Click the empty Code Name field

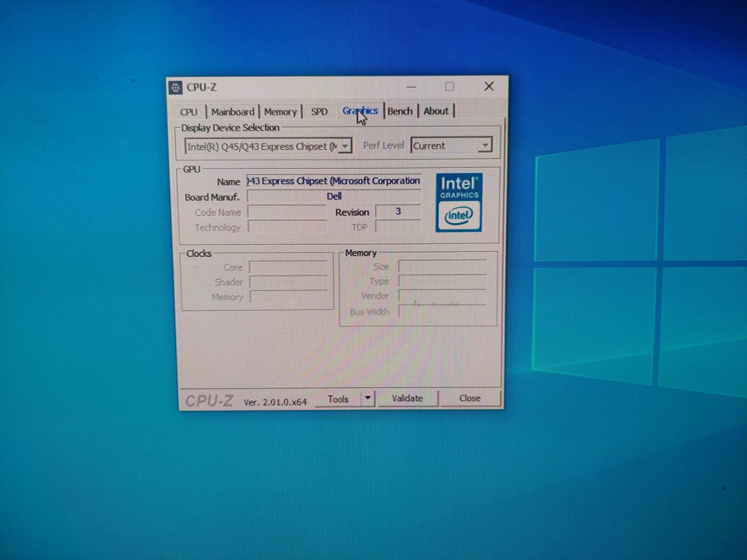click(x=287, y=212)
